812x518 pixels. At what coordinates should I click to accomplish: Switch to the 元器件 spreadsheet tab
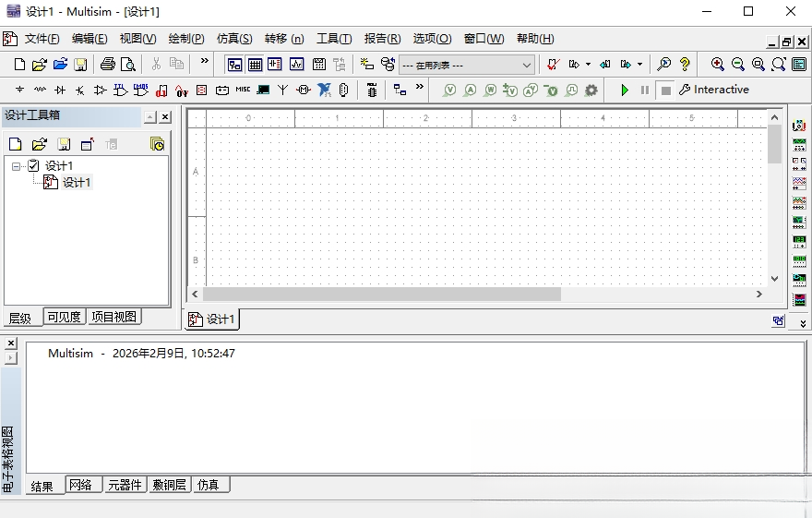[x=125, y=485]
